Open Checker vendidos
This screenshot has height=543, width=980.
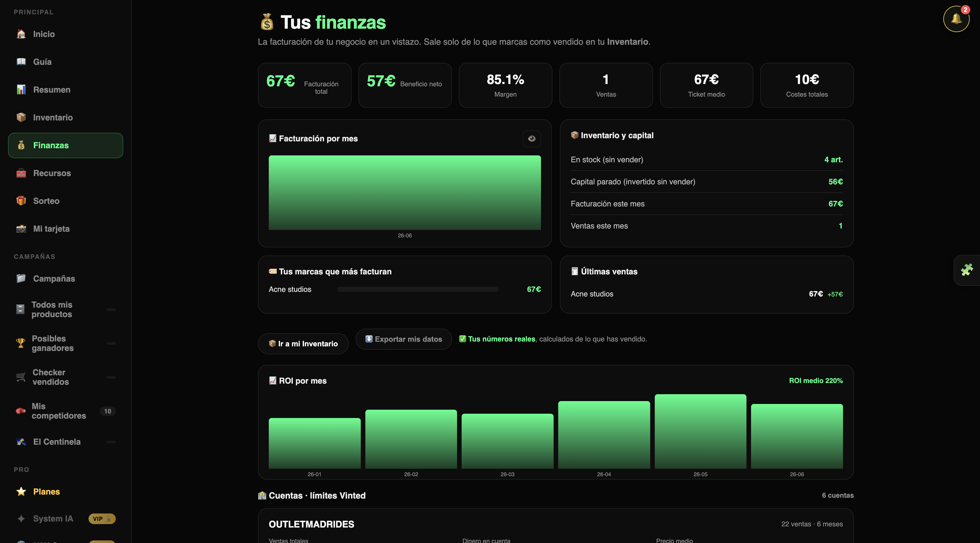coord(65,377)
